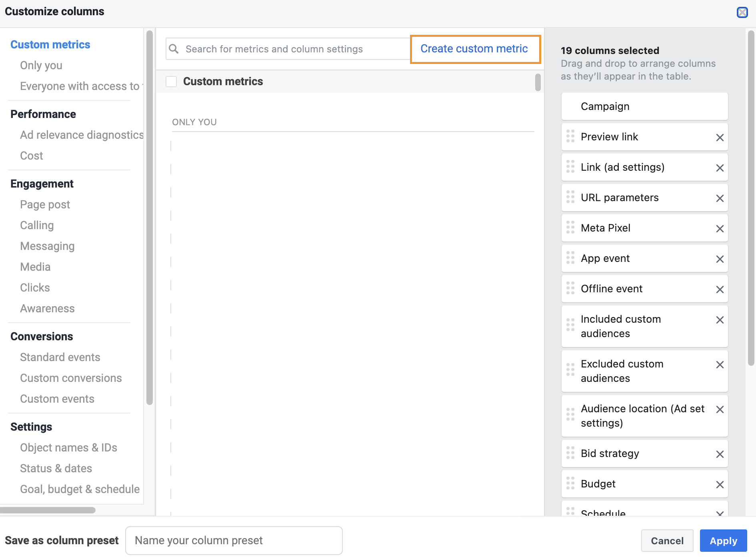Go to Object names & IDs settings
The width and height of the screenshot is (756, 559).
tap(68, 448)
